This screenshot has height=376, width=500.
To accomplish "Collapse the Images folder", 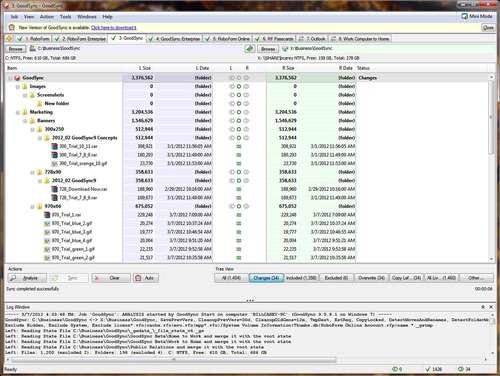I will coord(18,87).
